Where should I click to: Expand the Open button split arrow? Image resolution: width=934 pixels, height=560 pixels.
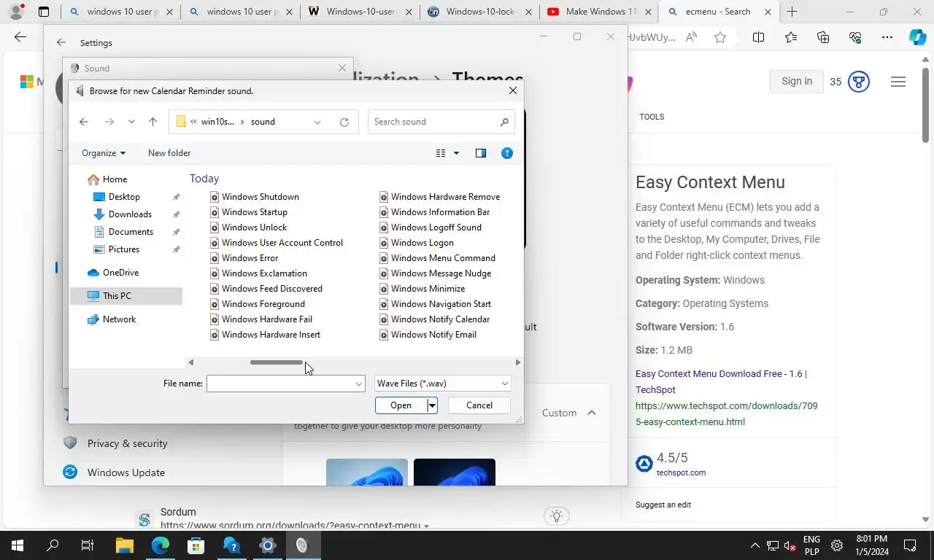pyautogui.click(x=432, y=405)
